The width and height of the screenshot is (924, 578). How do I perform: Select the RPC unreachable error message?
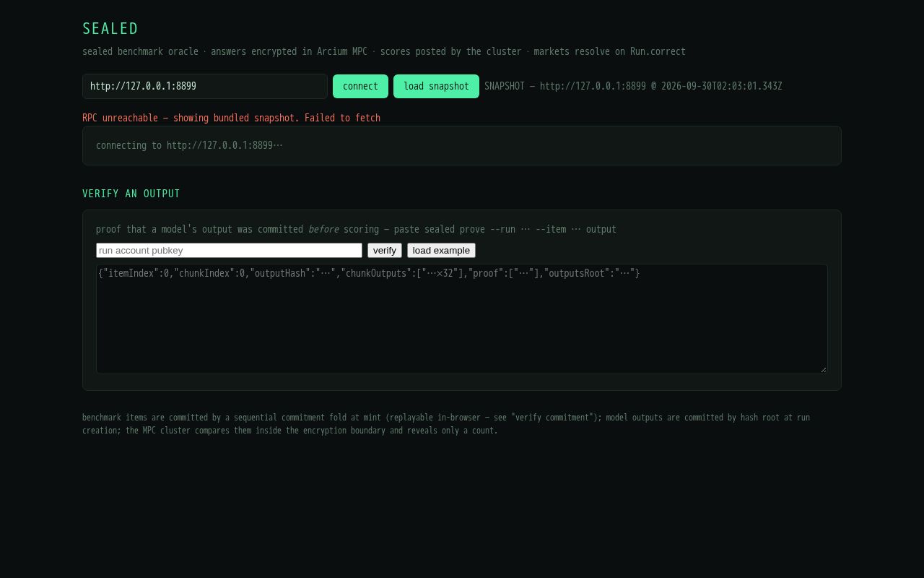(x=231, y=118)
